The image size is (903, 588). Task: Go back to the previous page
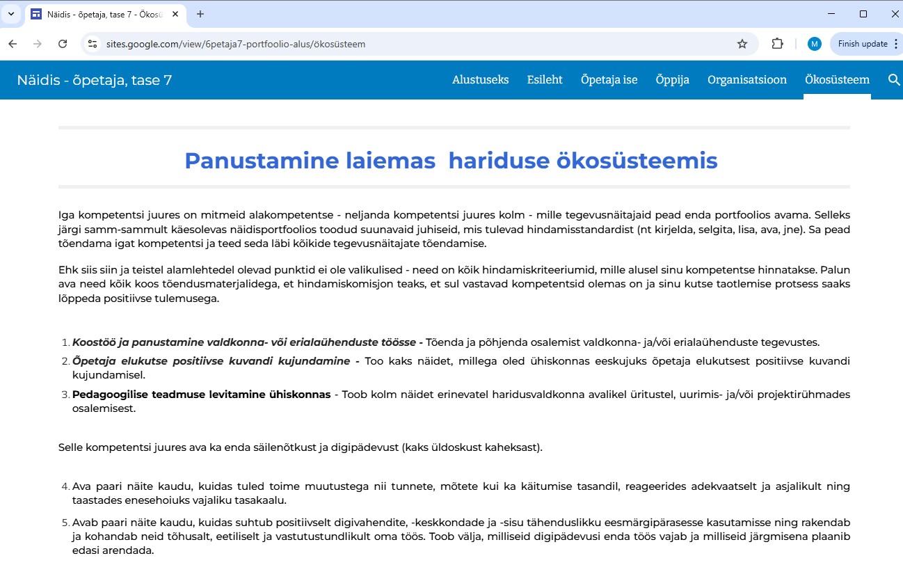(x=13, y=44)
